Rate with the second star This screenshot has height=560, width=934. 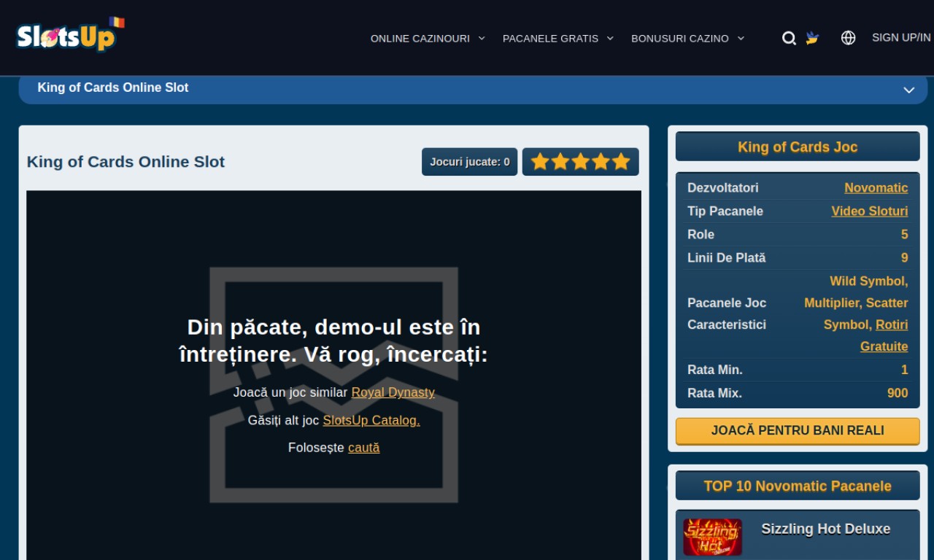pos(560,162)
